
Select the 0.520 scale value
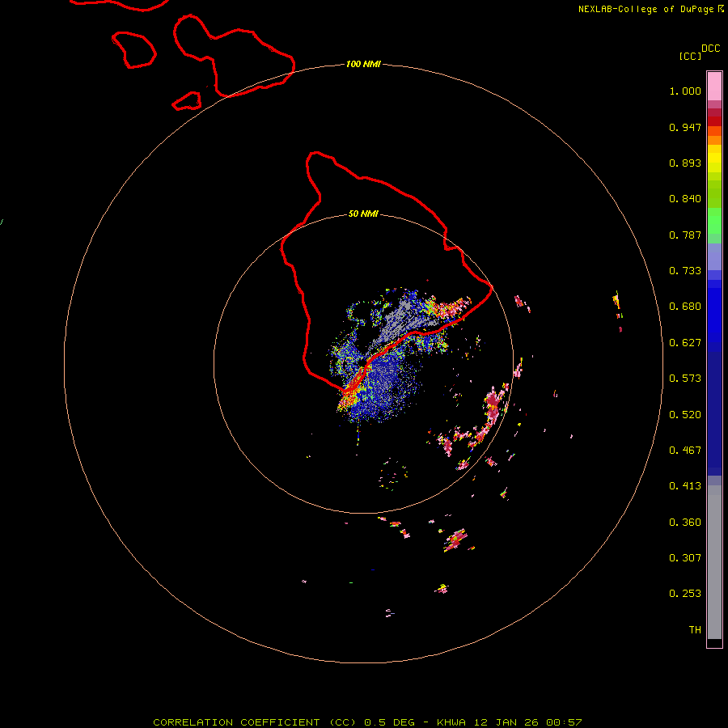pyautogui.click(x=685, y=415)
